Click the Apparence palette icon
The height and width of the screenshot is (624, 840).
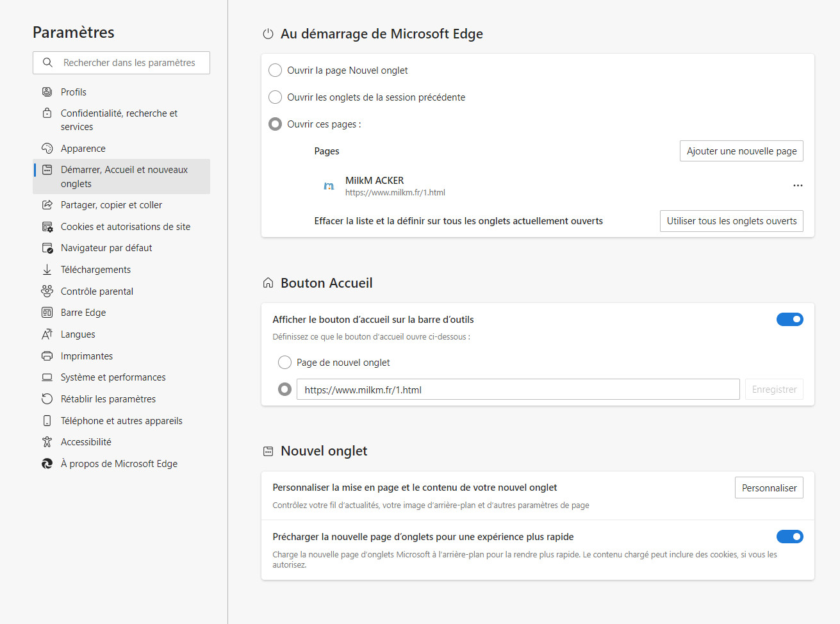pyautogui.click(x=47, y=148)
